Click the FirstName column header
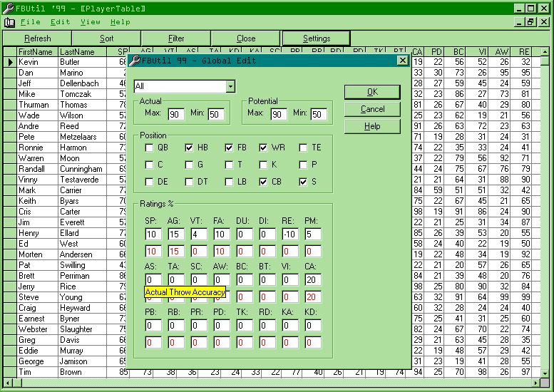The image size is (554, 392). 38,52
